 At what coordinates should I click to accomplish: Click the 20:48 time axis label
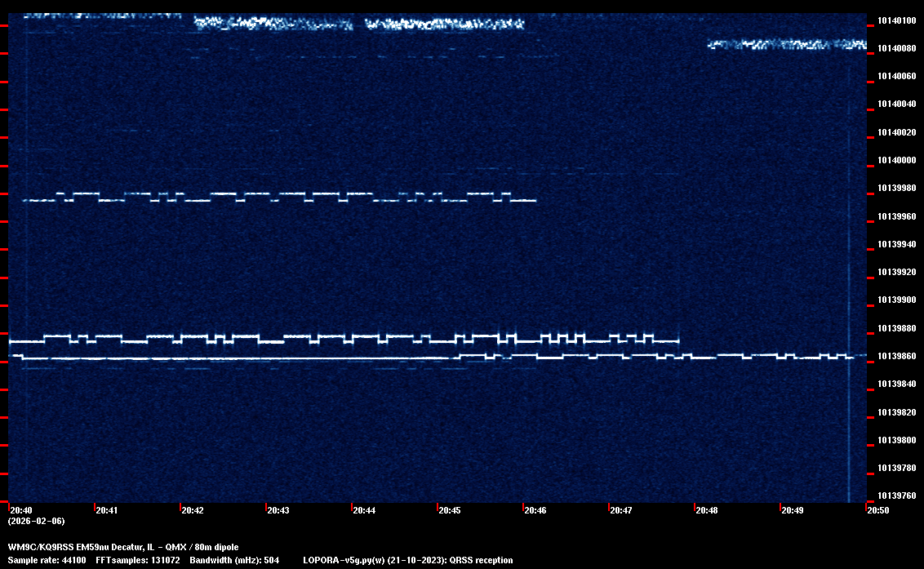tap(707, 510)
